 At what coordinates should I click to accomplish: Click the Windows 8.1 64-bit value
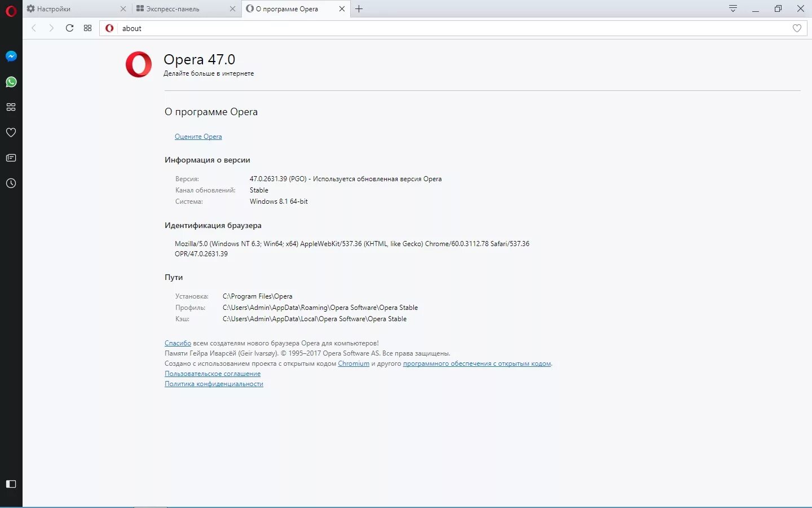click(x=279, y=202)
